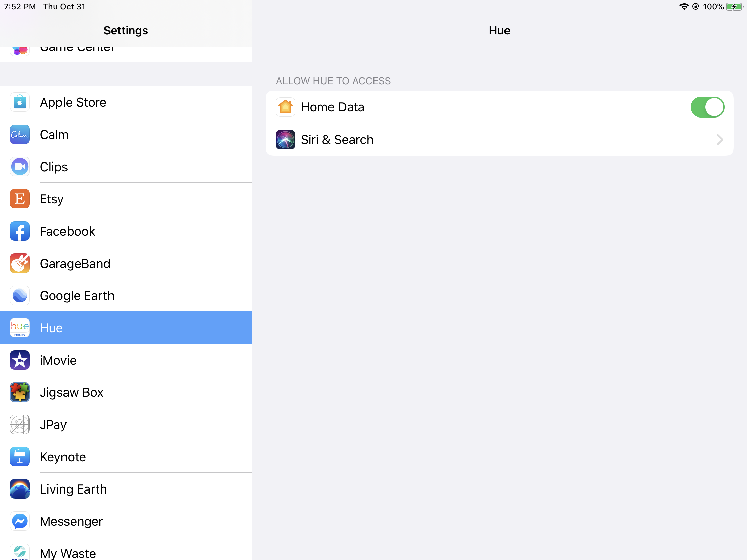Select Facebook in settings list
The height and width of the screenshot is (560, 747).
(x=126, y=231)
